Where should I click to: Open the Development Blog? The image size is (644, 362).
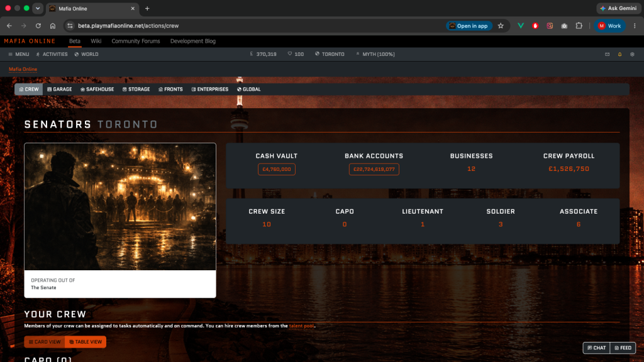[x=193, y=41]
